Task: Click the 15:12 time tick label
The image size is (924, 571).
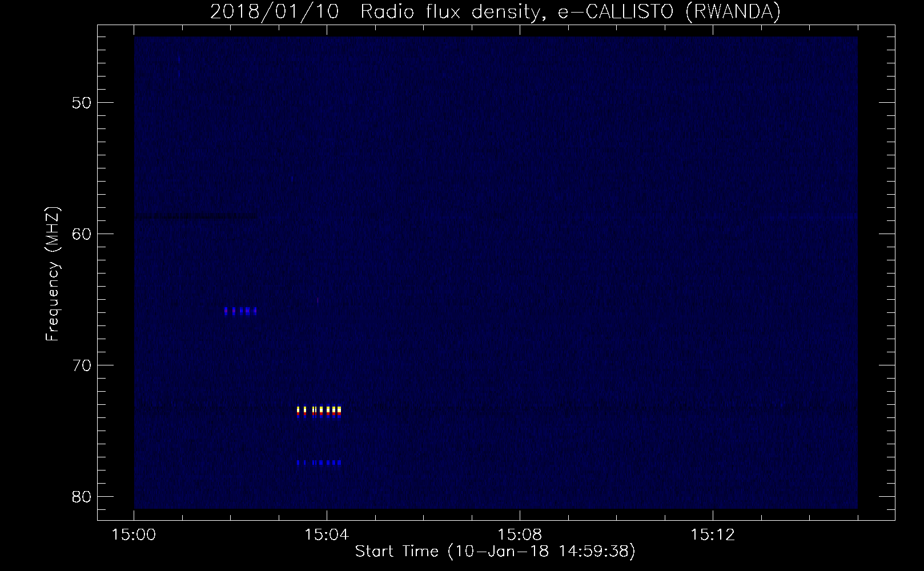Action: (712, 535)
